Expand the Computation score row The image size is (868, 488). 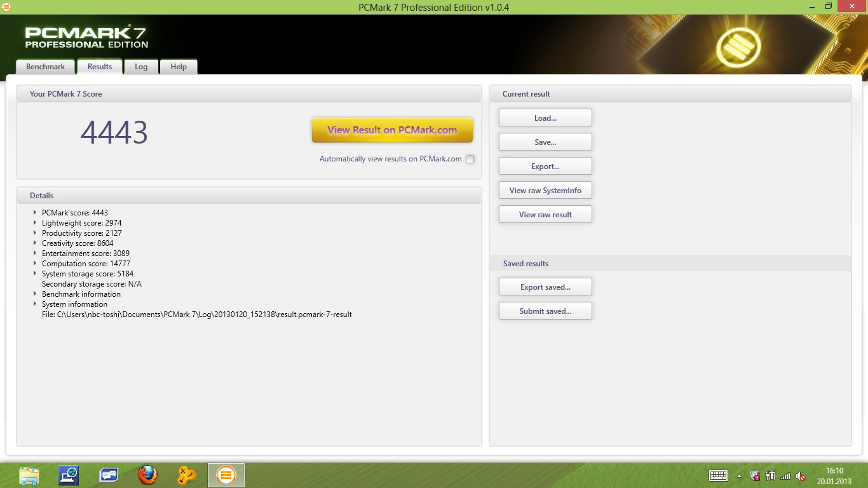(35, 263)
